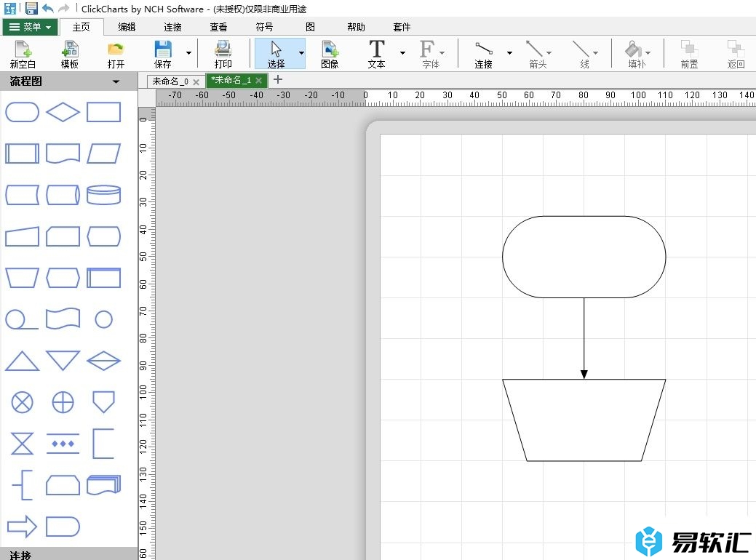Open the 线 line dropdown arrow

(596, 53)
